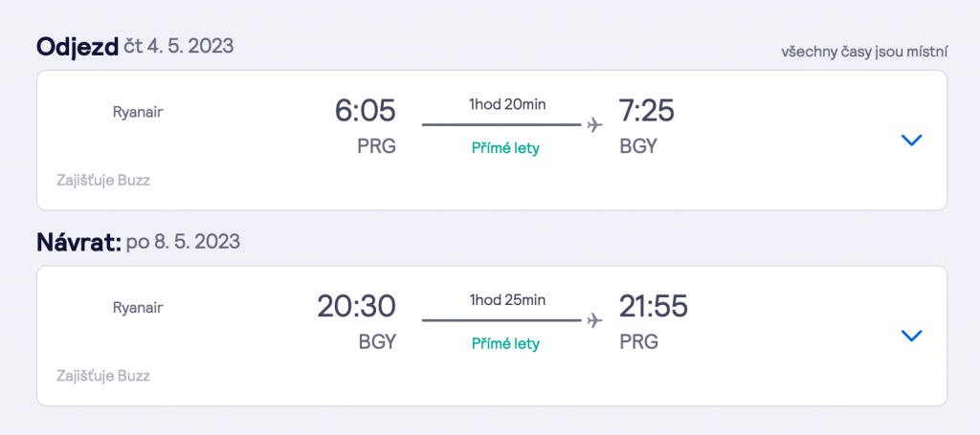Viewport: 980px width, 435px height.
Task: Expand the return flight details chevron
Action: (912, 336)
